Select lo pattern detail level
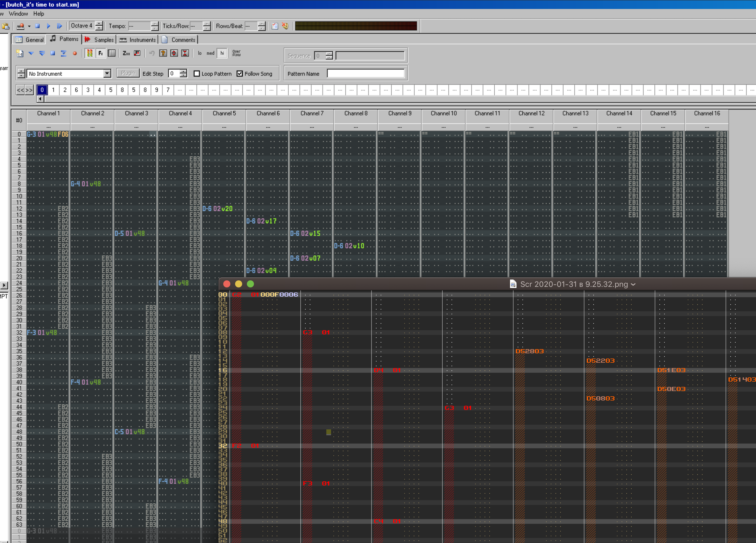This screenshot has width=756, height=543. [x=200, y=53]
